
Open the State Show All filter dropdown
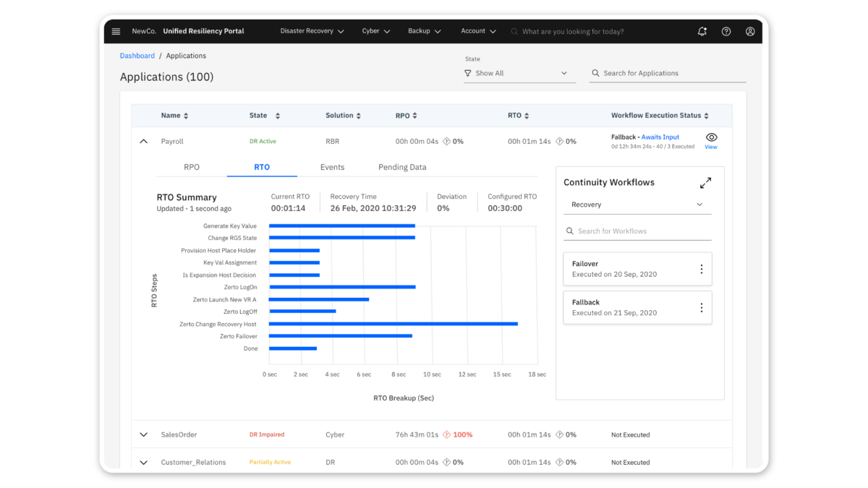[519, 73]
